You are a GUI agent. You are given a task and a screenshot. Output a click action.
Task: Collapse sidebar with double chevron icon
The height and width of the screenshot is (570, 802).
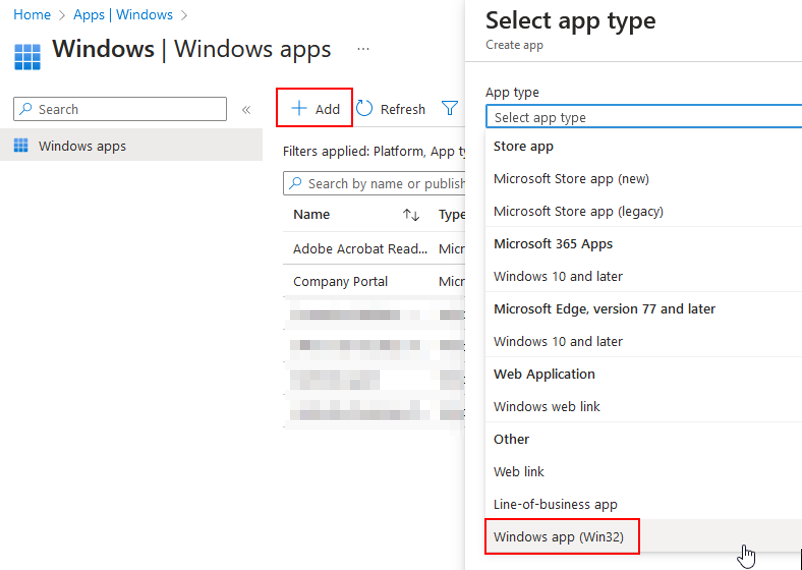tap(246, 110)
